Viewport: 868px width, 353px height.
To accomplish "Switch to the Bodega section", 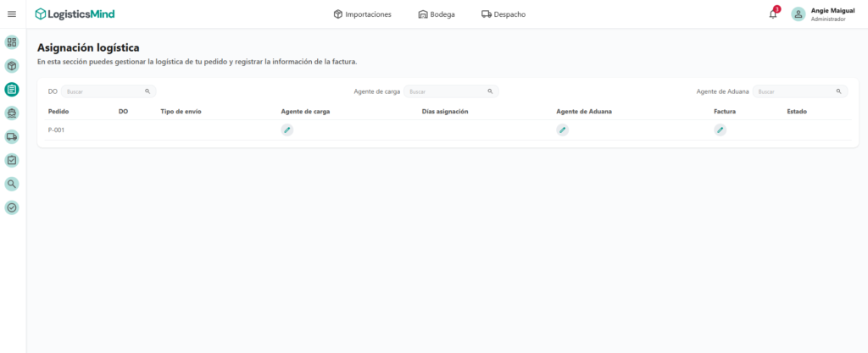I will (x=437, y=14).
